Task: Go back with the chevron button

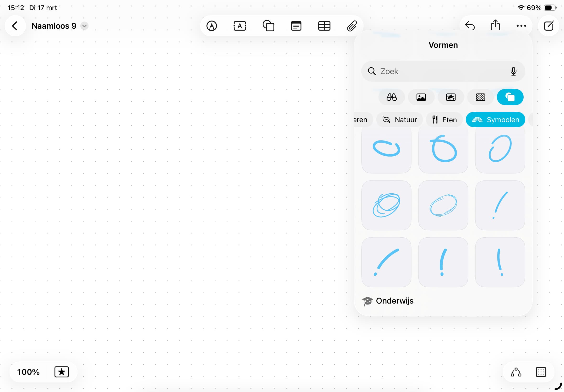Action: click(x=15, y=26)
